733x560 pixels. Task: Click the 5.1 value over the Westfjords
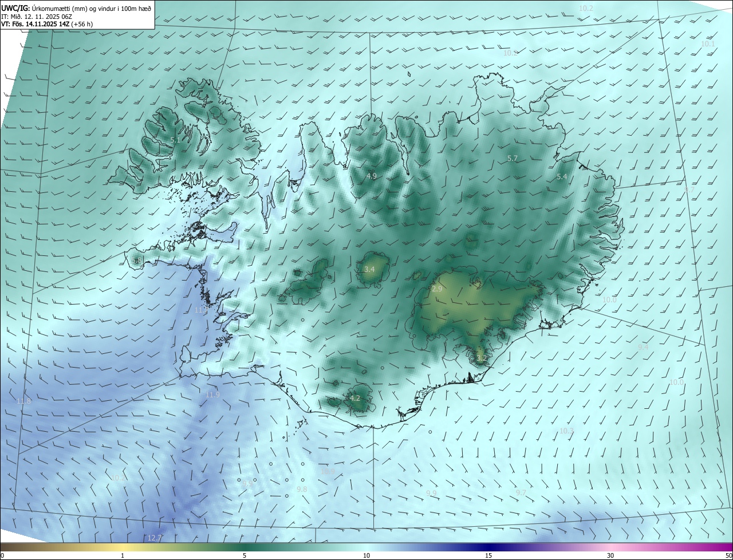click(175, 140)
